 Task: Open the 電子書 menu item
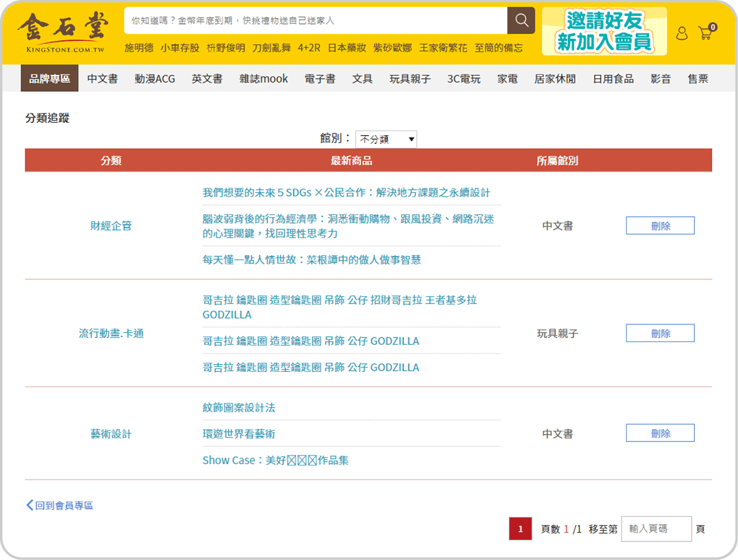[320, 79]
